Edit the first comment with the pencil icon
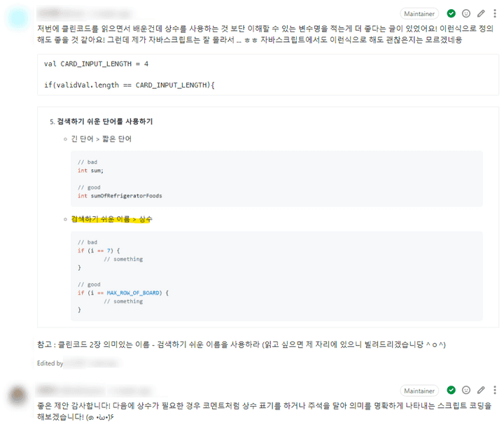Image resolution: width=504 pixels, height=429 pixels. coord(481,13)
